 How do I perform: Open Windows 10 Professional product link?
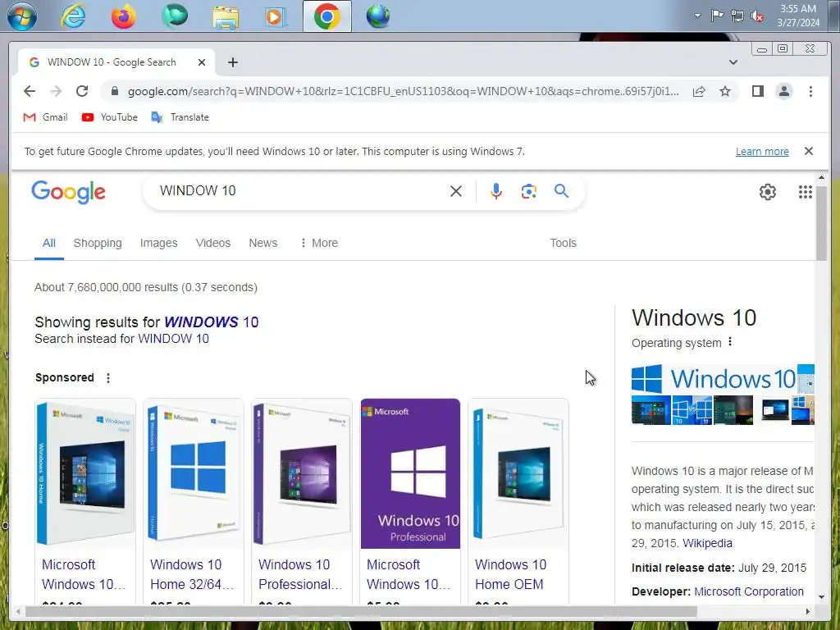300,574
